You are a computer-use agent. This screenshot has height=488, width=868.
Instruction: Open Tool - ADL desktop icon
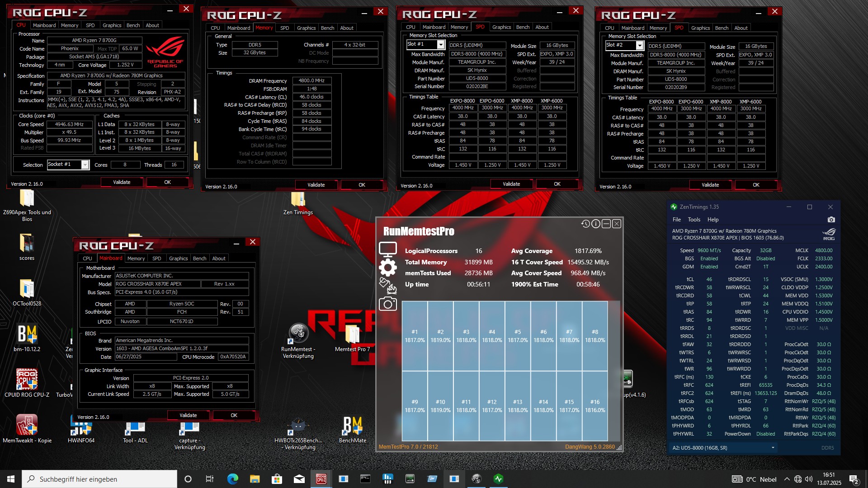pos(135,432)
